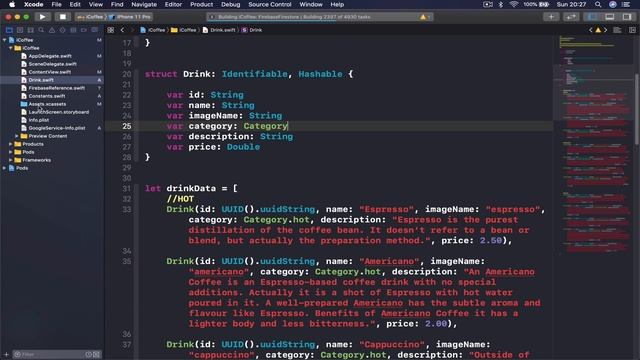Viewport: 640px width, 360px height.
Task: Open the Debug menu
Action: 231,4
